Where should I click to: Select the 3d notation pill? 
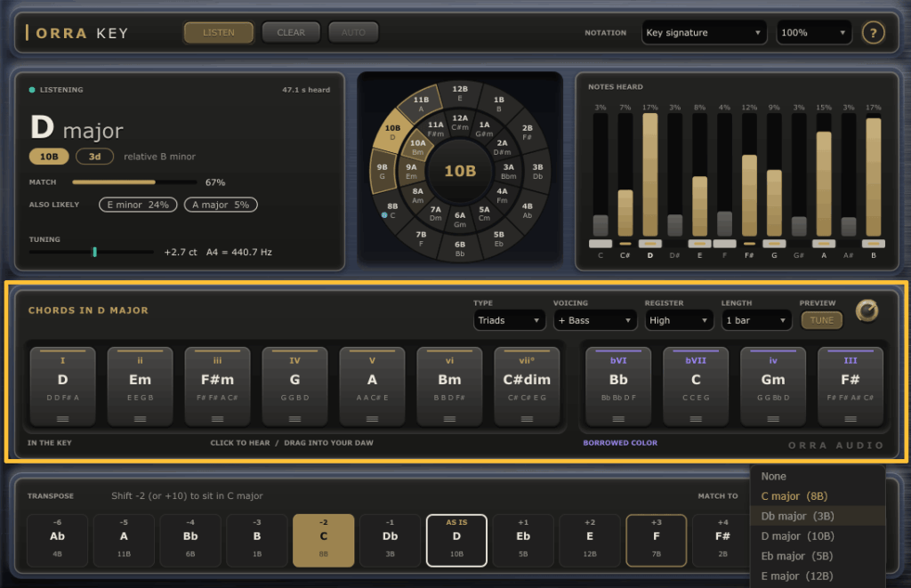[94, 157]
